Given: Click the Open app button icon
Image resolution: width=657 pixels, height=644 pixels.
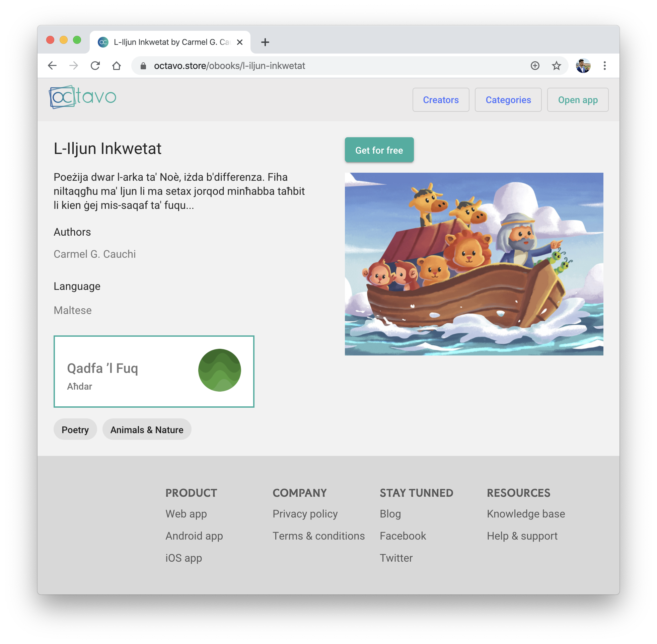Looking at the screenshot, I should coord(578,99).
